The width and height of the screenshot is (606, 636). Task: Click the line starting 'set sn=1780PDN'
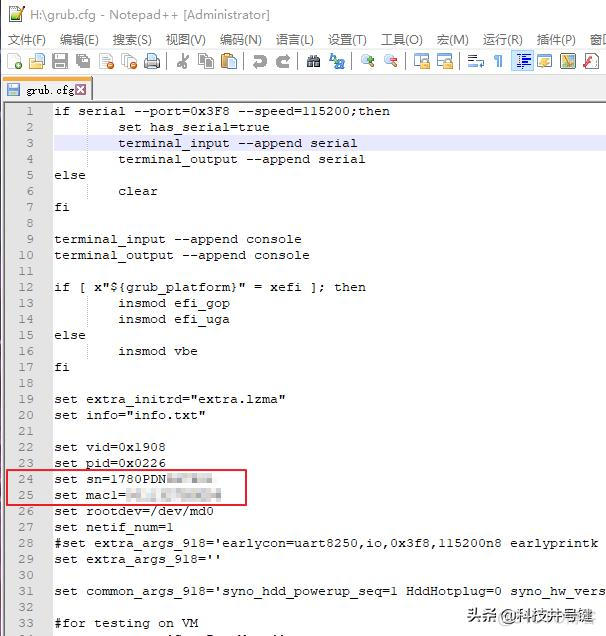(x=133, y=479)
